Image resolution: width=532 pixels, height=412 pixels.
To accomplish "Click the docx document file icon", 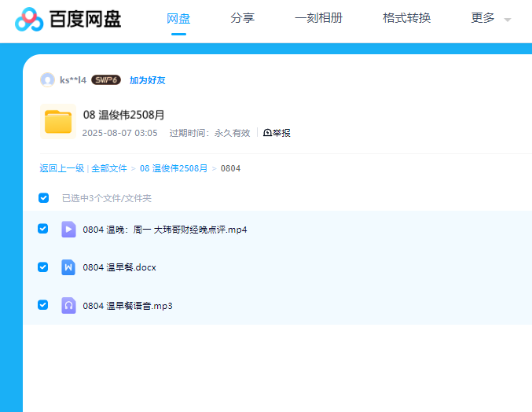I will pyautogui.click(x=68, y=267).
